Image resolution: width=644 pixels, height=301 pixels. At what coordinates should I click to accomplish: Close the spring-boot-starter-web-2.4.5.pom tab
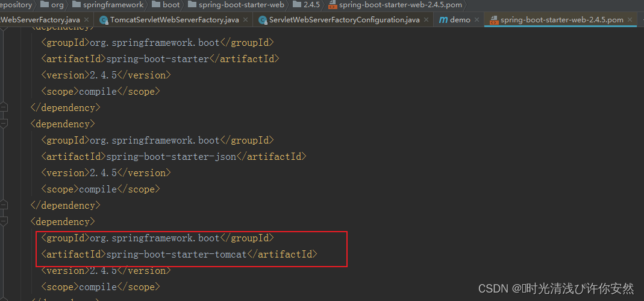click(x=631, y=20)
